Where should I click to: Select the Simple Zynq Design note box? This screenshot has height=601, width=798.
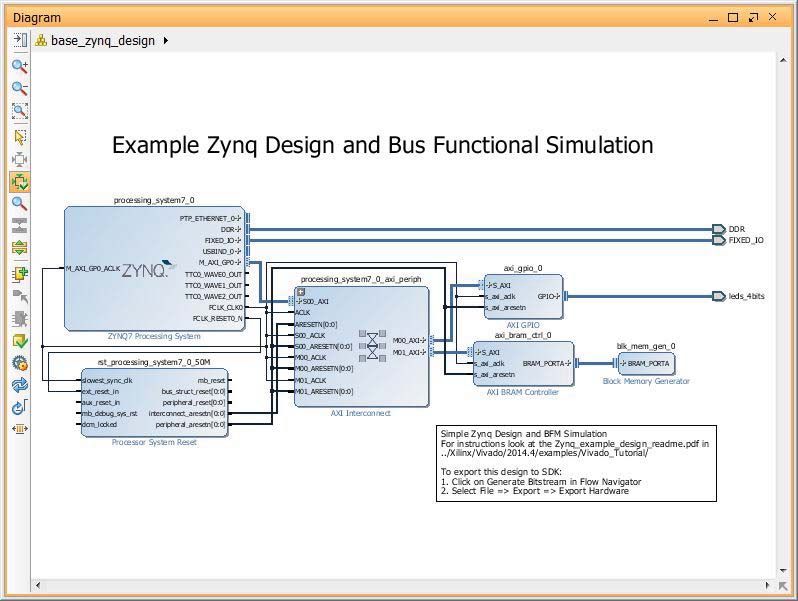click(x=576, y=463)
